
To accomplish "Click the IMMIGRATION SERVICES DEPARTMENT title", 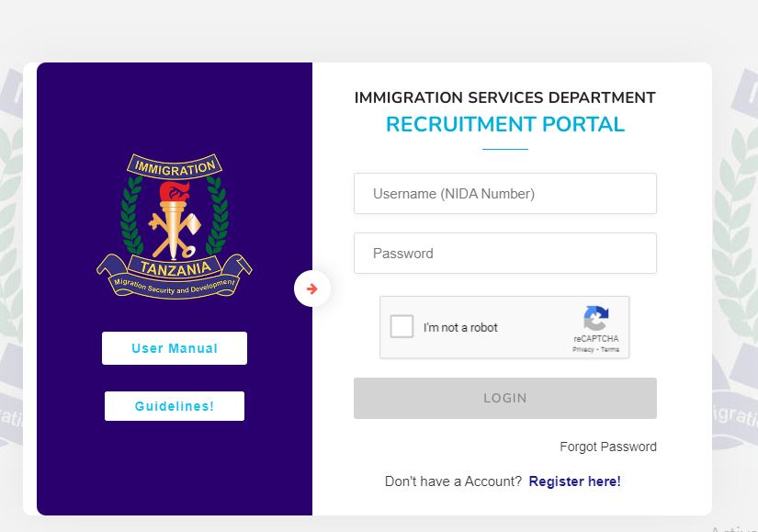I will 504,97.
